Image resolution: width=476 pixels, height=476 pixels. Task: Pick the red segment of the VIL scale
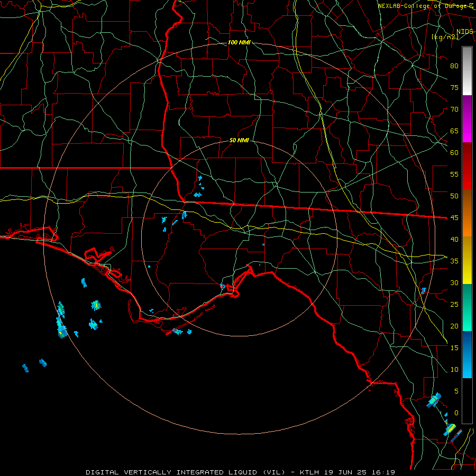(467, 166)
